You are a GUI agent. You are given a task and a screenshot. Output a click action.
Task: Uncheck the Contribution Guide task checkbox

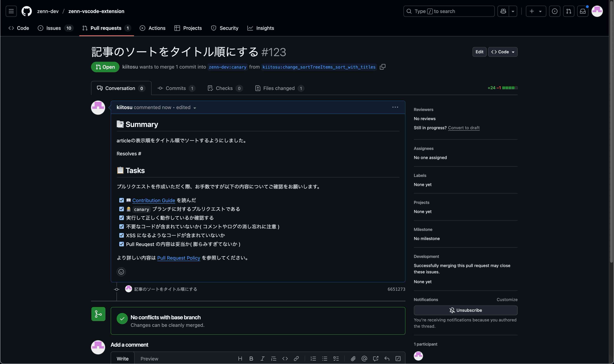[121, 200]
